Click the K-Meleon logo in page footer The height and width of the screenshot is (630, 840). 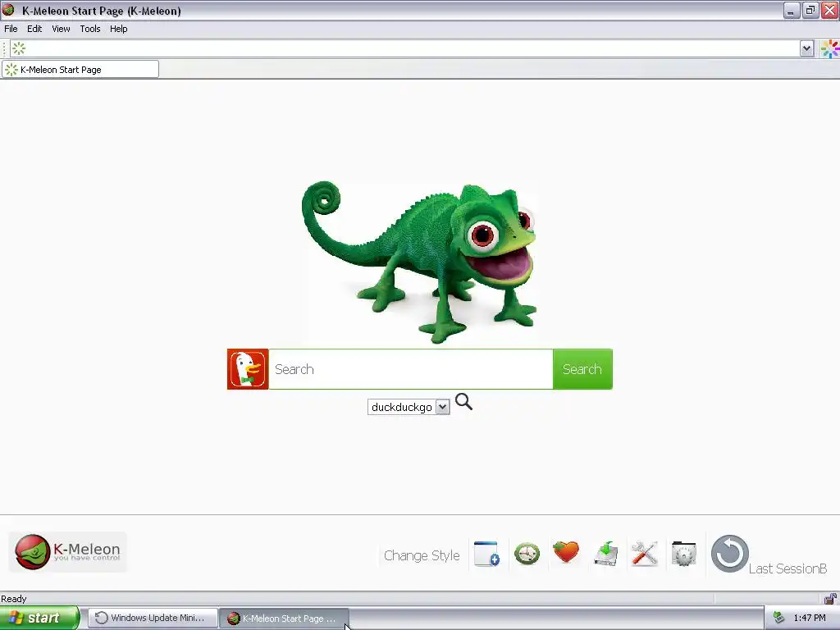(x=67, y=552)
